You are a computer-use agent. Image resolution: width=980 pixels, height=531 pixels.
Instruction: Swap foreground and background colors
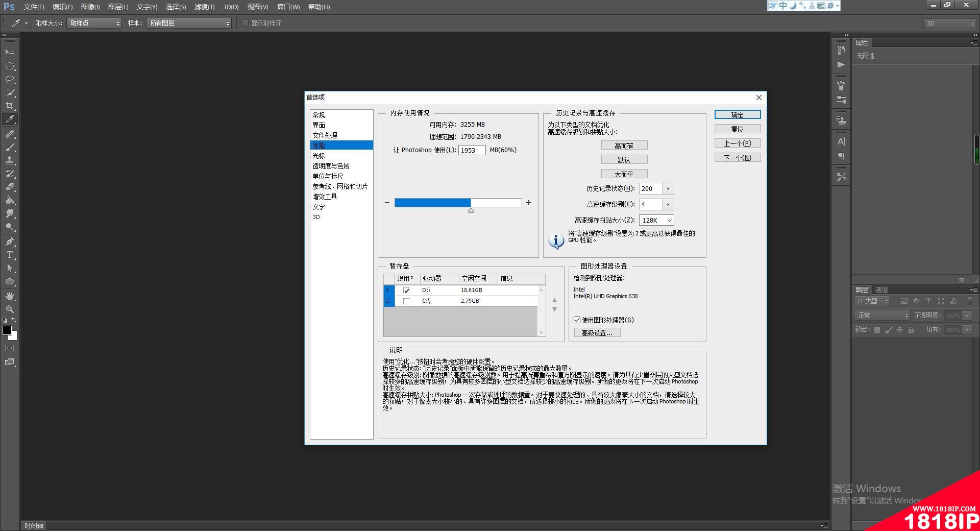click(x=14, y=320)
